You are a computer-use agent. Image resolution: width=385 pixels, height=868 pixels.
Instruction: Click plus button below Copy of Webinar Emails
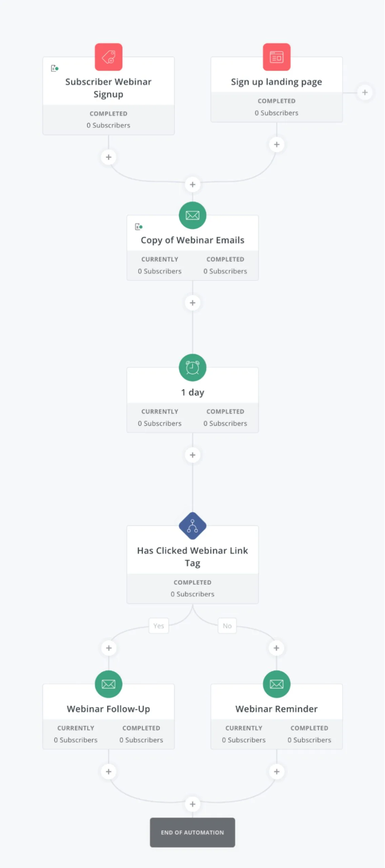(192, 303)
